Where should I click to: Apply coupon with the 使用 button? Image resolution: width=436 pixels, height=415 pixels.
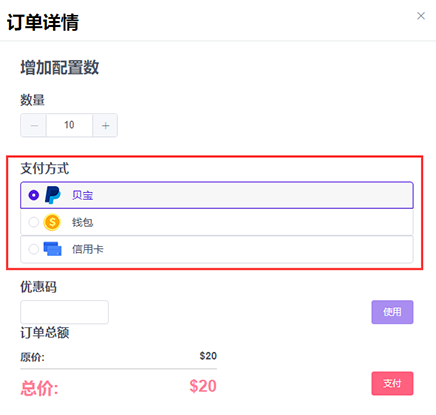pyautogui.click(x=392, y=312)
